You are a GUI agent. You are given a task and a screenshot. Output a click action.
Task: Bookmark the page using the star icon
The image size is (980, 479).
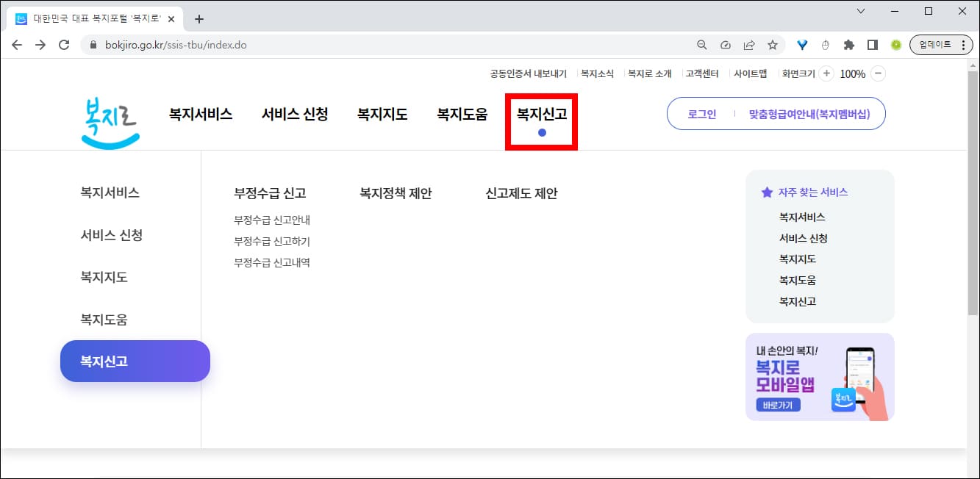tap(773, 44)
